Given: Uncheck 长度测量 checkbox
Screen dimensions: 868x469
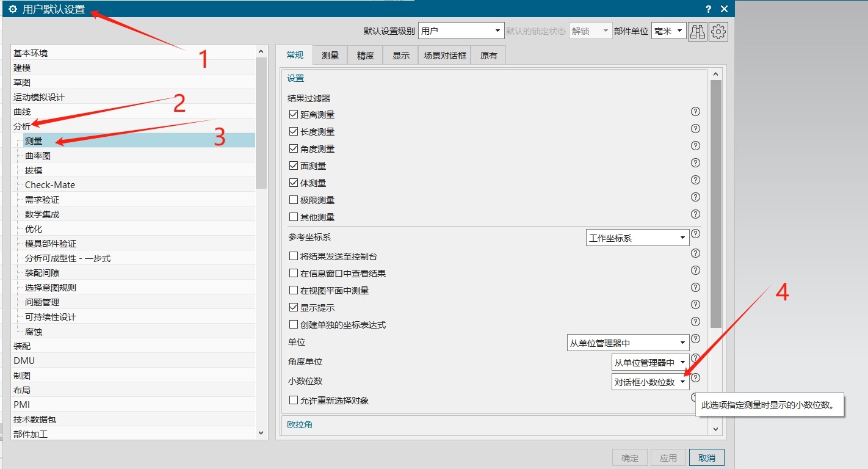Looking at the screenshot, I should click(294, 131).
